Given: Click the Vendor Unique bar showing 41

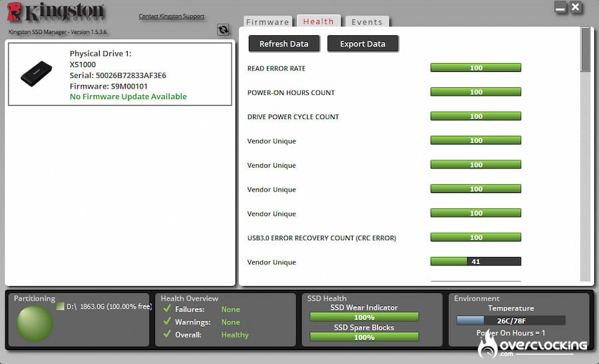Looking at the screenshot, I should pyautogui.click(x=476, y=262).
